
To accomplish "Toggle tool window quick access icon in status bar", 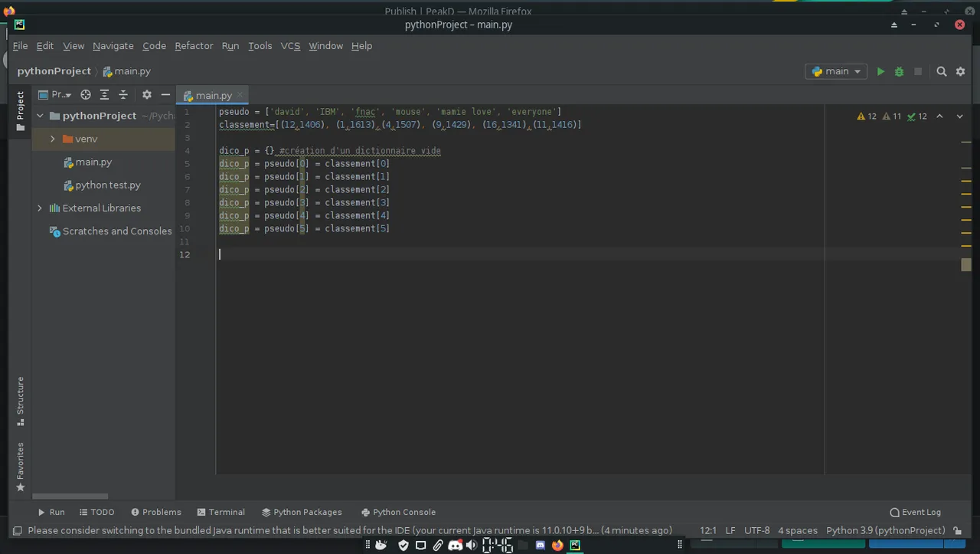I will tap(17, 530).
